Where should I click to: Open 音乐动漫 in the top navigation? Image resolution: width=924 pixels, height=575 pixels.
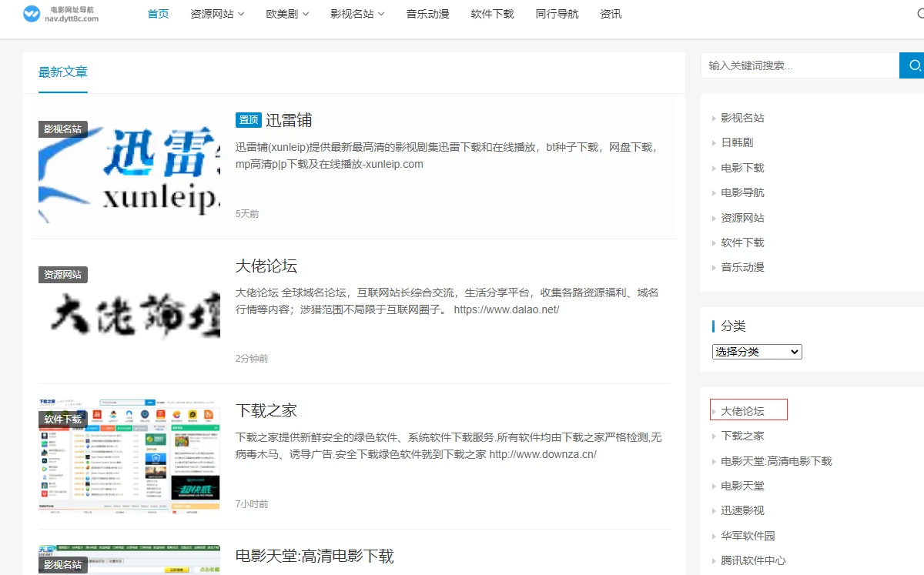[x=427, y=14]
